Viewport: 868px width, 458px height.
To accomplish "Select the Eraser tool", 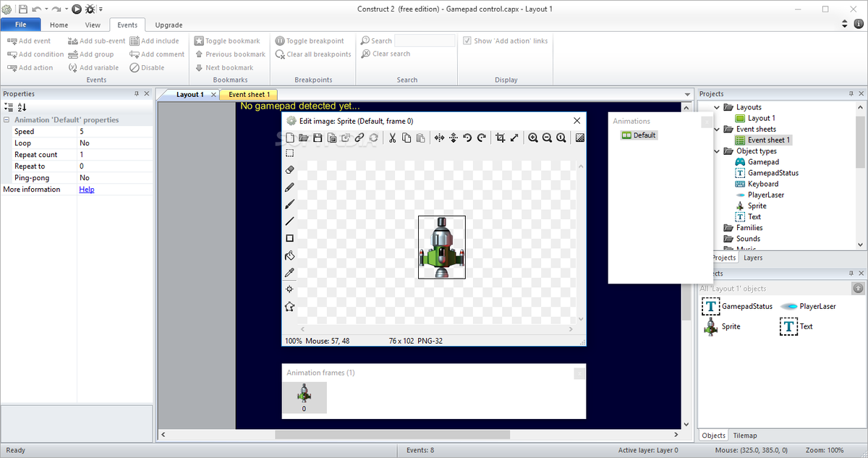I will [x=289, y=170].
